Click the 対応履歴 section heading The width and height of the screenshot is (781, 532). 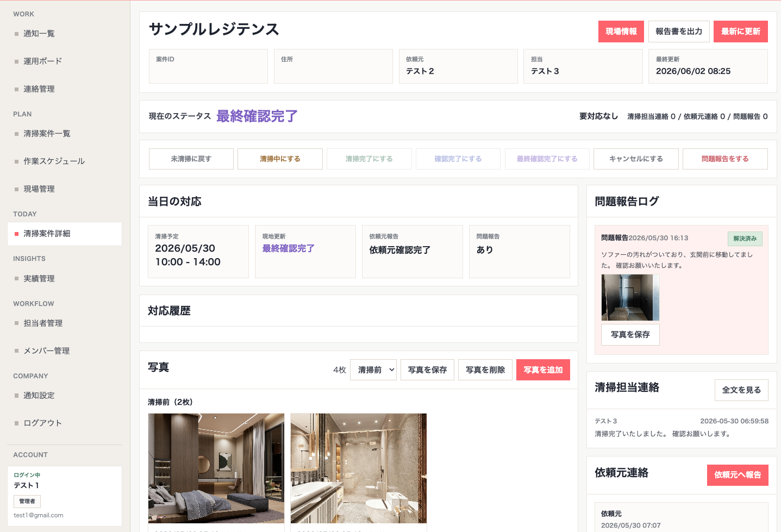(169, 311)
